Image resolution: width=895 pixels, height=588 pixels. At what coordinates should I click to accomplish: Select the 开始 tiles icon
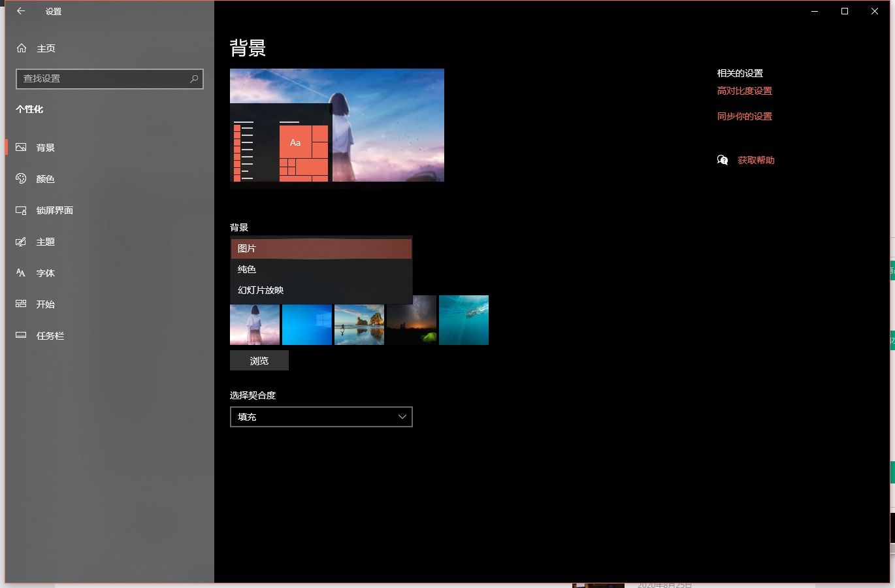coord(21,304)
